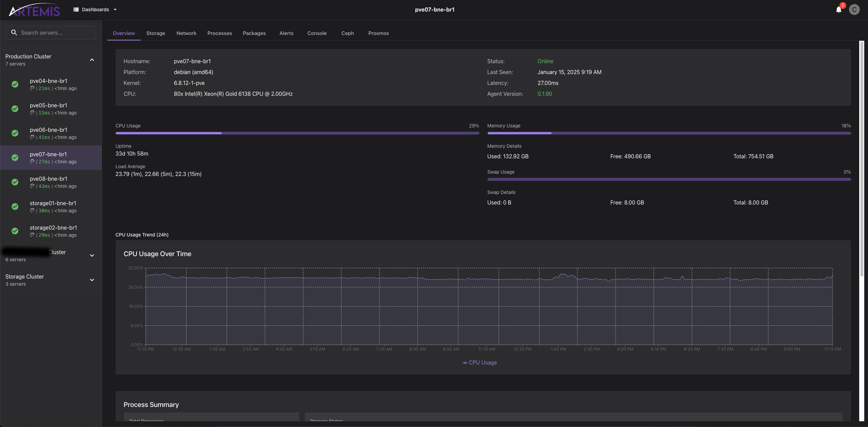Switch to the Ceph tab
This screenshot has height=427, width=868.
347,33
